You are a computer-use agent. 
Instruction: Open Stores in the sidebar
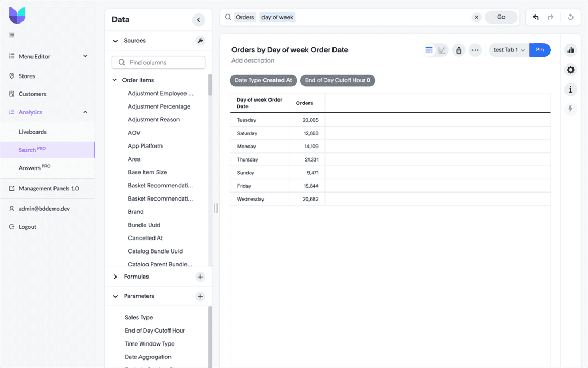coord(27,76)
